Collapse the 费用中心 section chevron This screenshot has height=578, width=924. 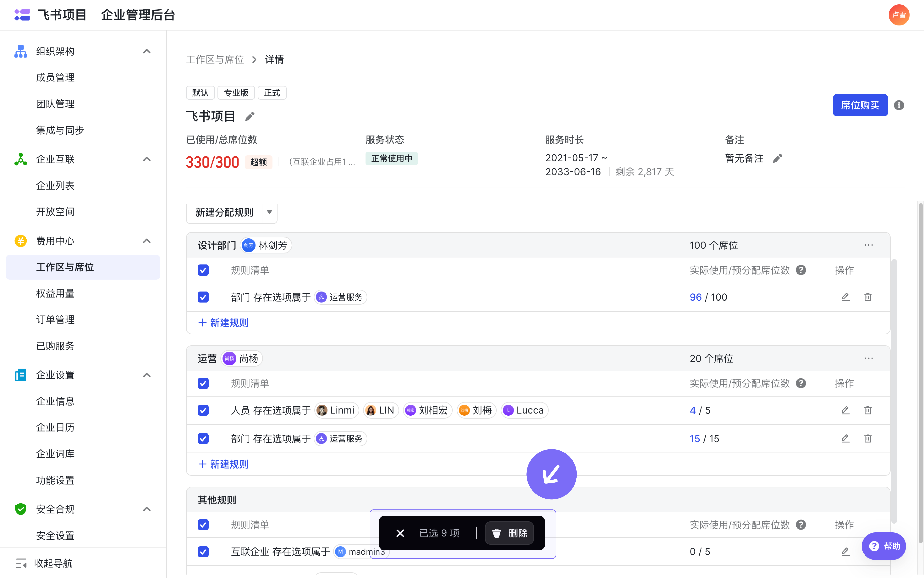click(147, 241)
